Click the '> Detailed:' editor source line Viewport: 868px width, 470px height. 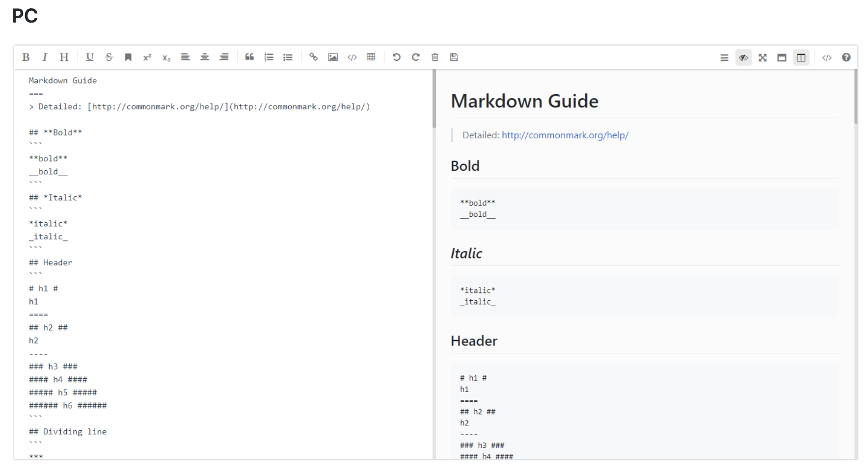point(199,106)
